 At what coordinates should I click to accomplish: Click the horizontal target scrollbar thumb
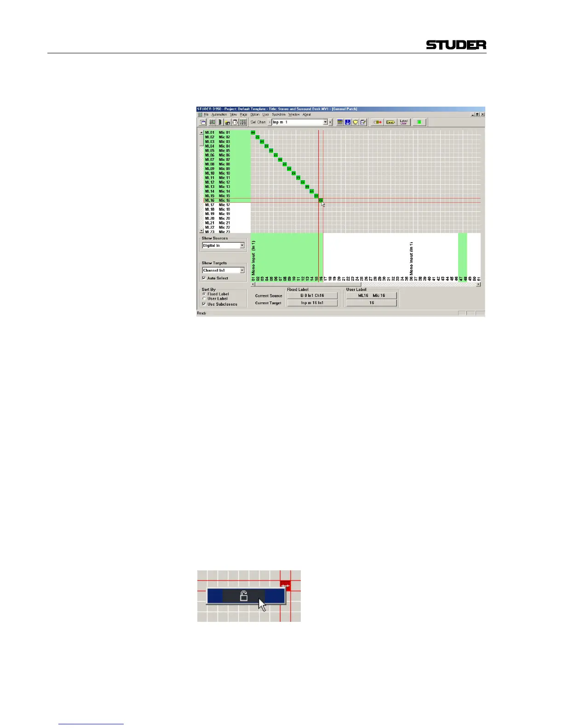pyautogui.click(x=308, y=284)
